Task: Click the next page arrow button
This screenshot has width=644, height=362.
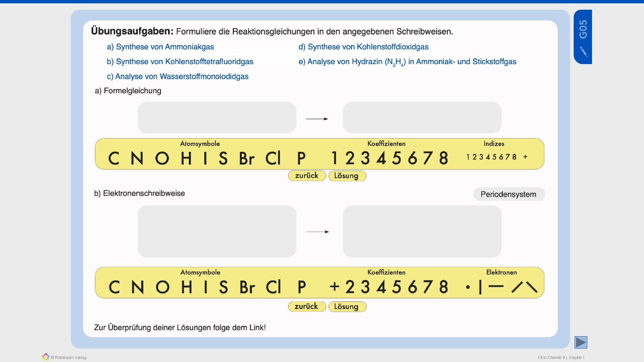Action: (x=581, y=342)
